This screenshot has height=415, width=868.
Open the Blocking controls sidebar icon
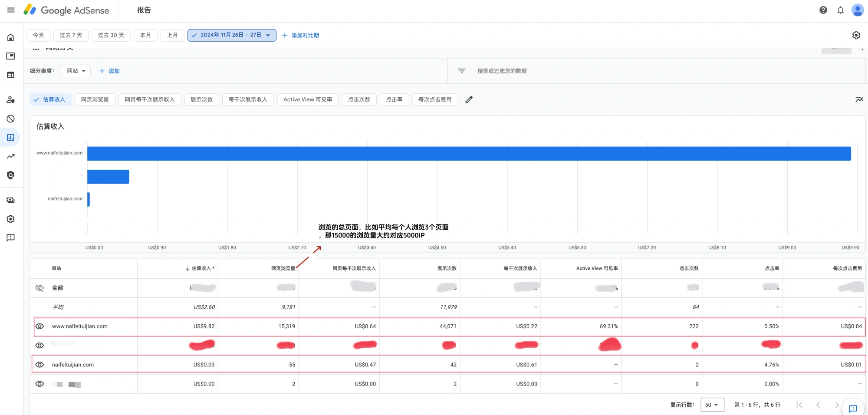[x=10, y=119]
